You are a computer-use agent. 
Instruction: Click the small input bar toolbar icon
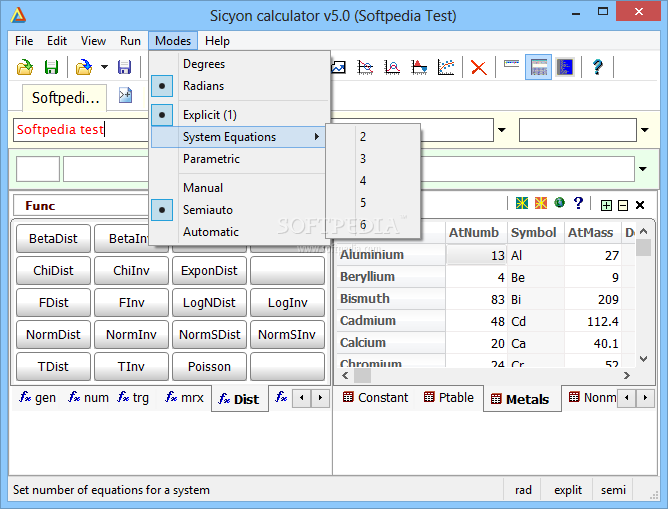tap(511, 64)
